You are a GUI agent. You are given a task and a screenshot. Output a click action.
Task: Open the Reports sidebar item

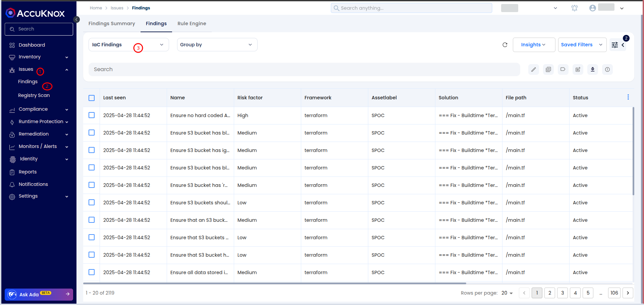point(28,172)
